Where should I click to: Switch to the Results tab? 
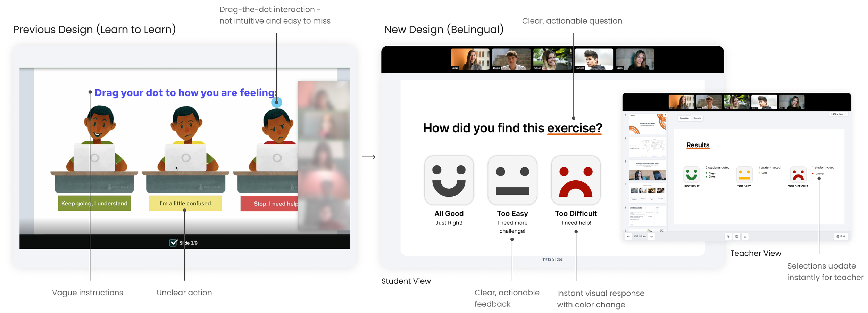[697, 118]
